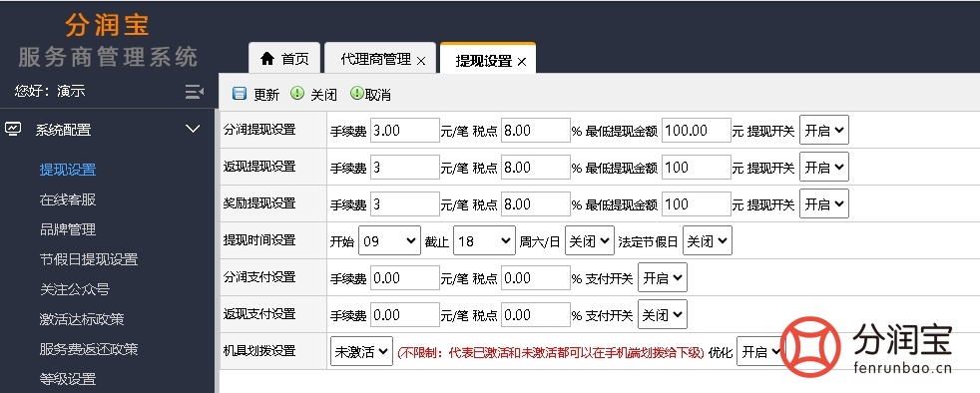Click the 取消 green toolbar icon

click(357, 94)
